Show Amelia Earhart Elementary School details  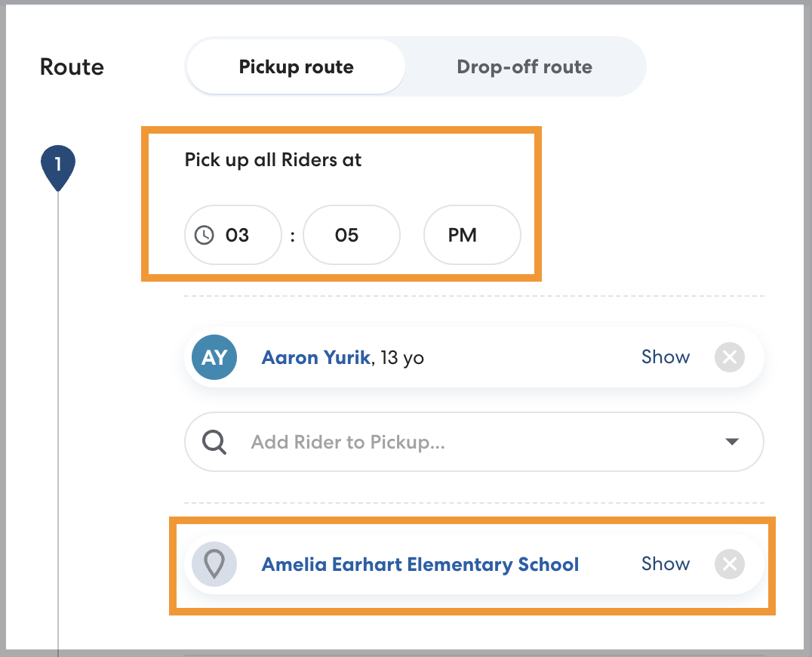(665, 564)
